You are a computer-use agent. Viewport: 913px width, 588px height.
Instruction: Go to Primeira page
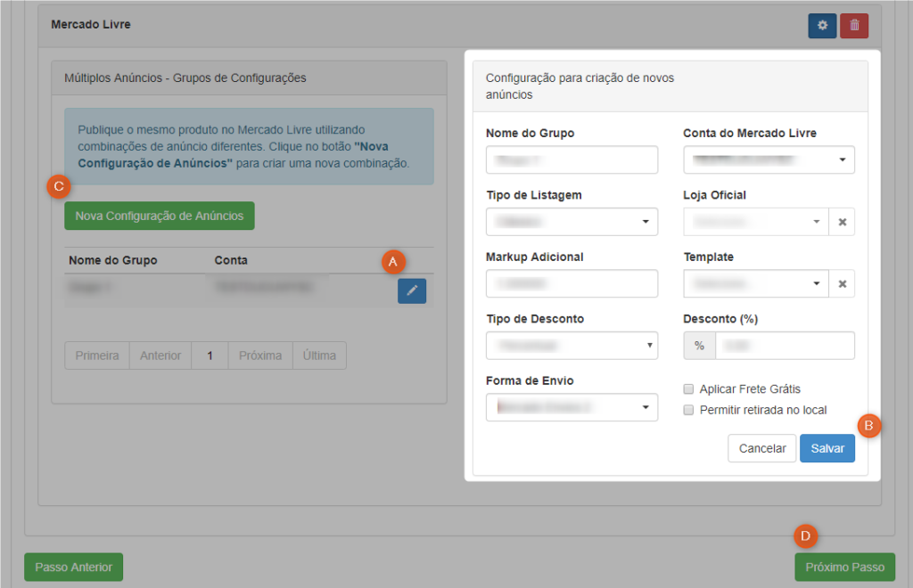[x=97, y=355]
